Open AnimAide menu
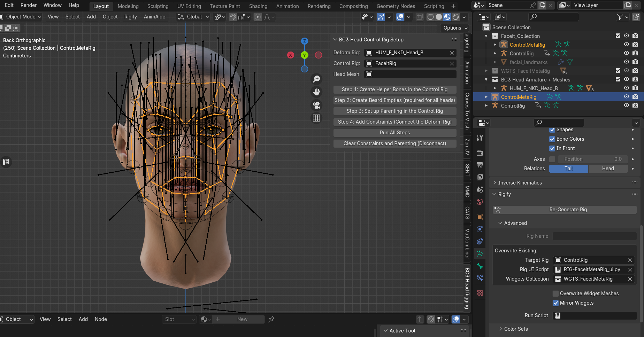The height and width of the screenshot is (337, 644). (x=155, y=17)
